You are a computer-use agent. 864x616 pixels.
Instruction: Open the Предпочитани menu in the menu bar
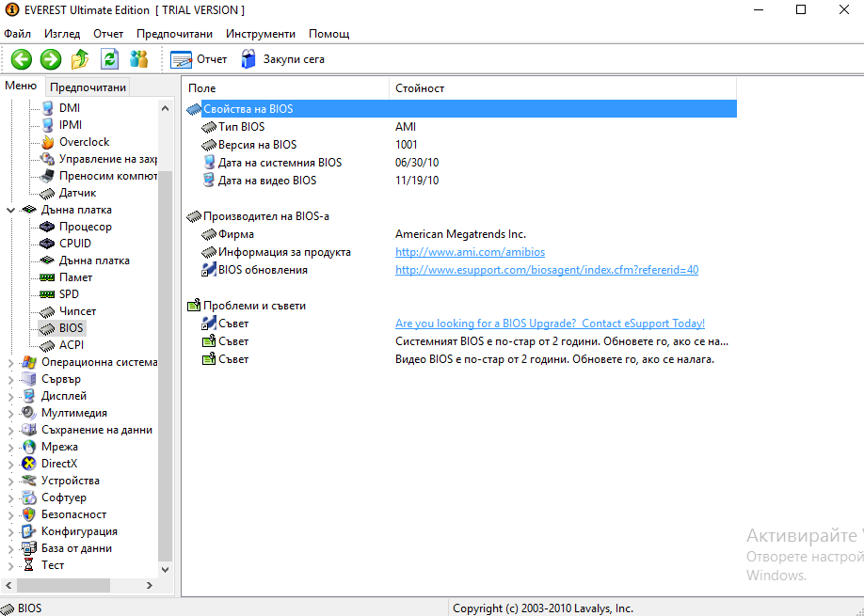pos(174,34)
